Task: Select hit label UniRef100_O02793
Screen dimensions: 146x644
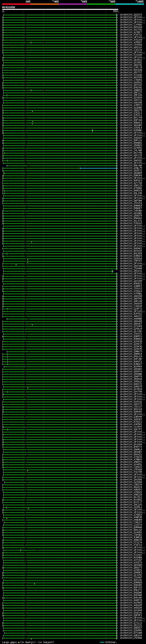Action: point(131,30)
